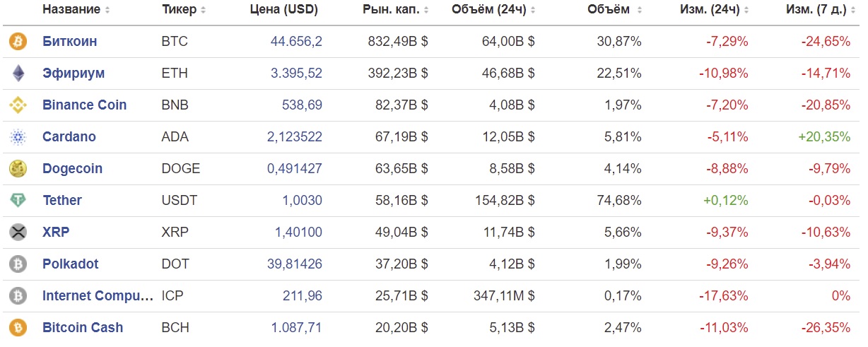Click the Ethereum diamond icon
The width and height of the screenshot is (868, 347).
tap(17, 73)
